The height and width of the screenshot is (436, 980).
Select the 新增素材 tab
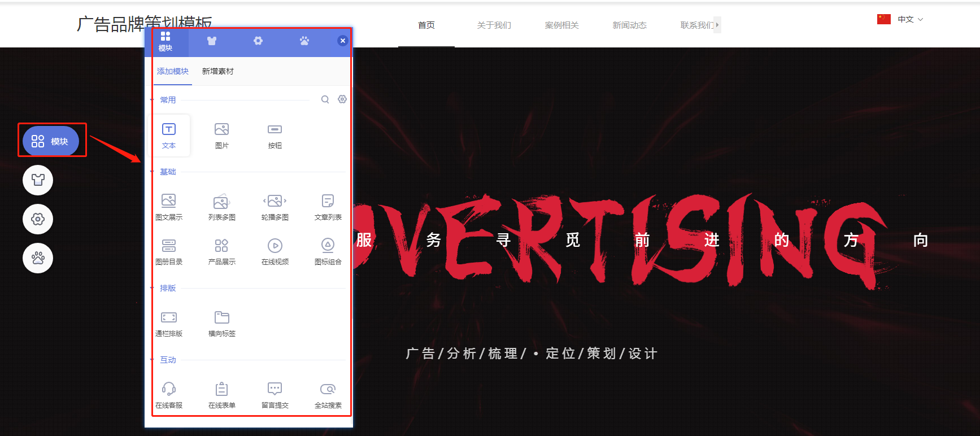pyautogui.click(x=217, y=72)
